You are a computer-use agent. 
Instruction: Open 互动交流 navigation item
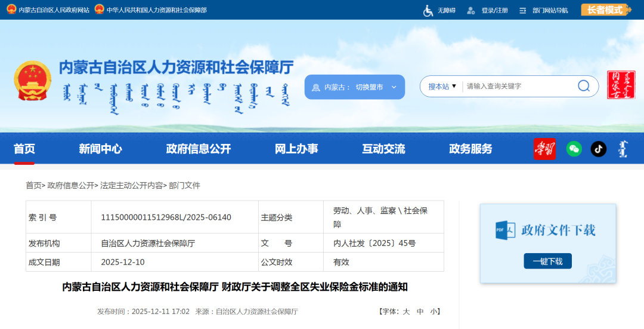pyautogui.click(x=383, y=149)
